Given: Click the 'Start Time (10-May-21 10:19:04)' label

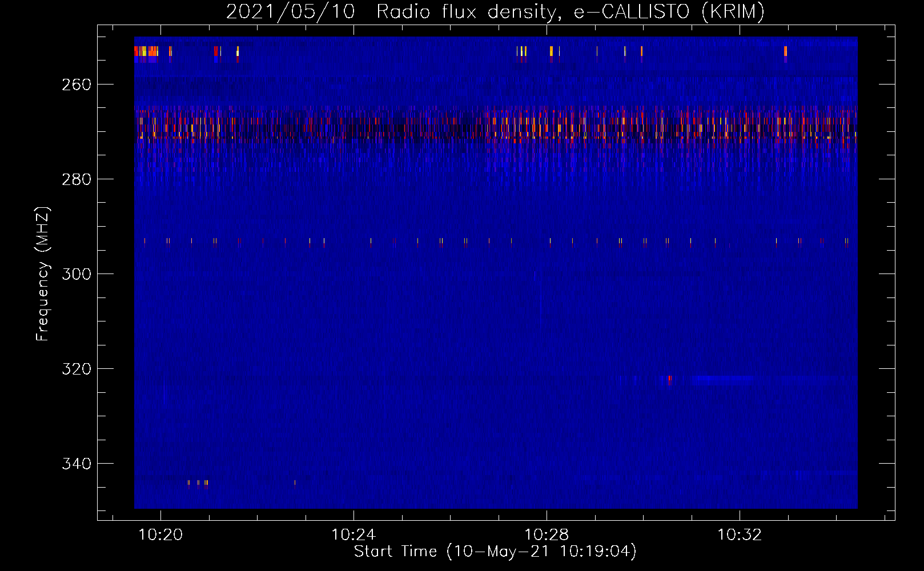Looking at the screenshot, I should coord(495,552).
